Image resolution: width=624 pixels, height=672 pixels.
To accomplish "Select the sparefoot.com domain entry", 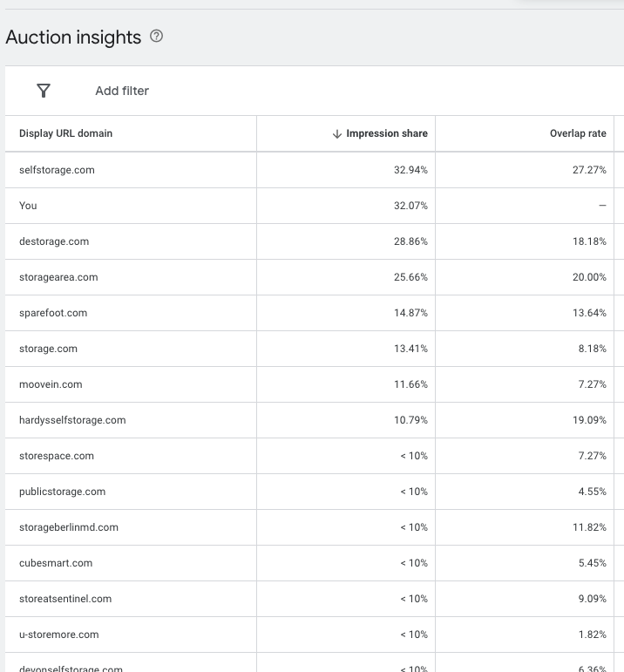I will 53,313.
